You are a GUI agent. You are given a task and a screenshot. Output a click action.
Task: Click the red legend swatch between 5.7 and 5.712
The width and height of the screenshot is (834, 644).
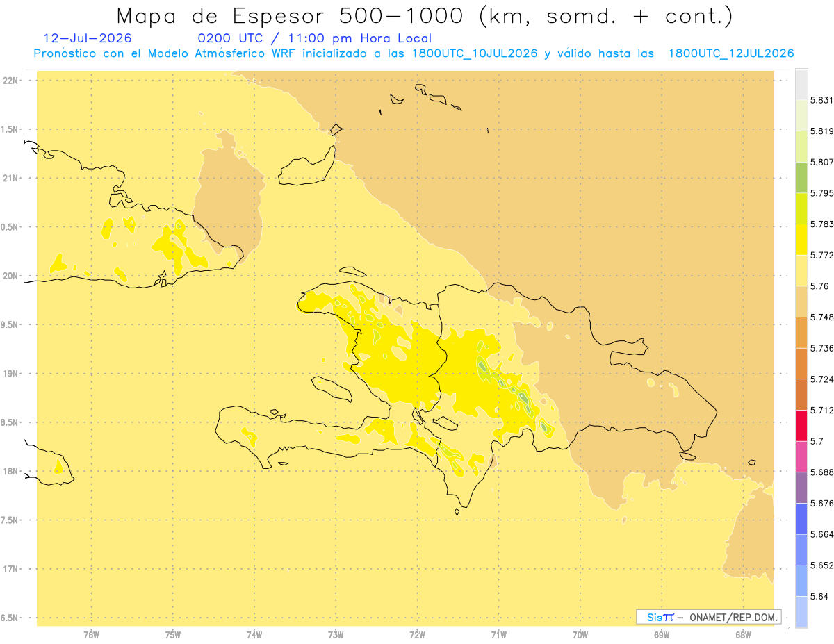[801, 426]
